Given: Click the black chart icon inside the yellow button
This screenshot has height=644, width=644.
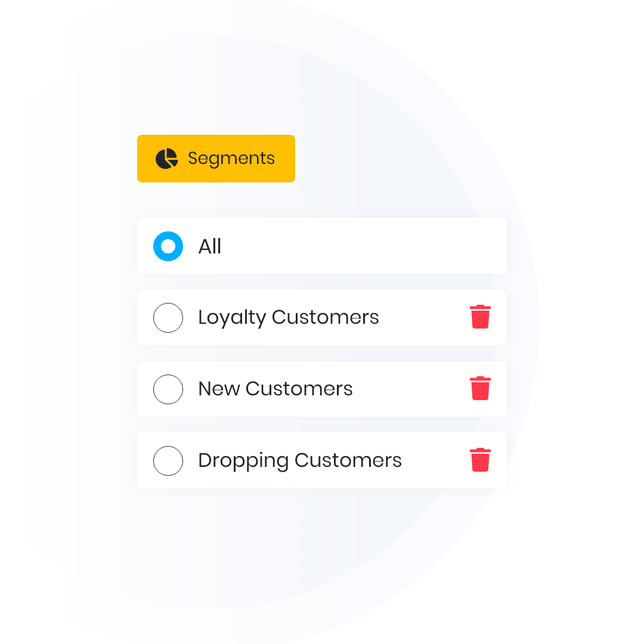Looking at the screenshot, I should [x=166, y=159].
